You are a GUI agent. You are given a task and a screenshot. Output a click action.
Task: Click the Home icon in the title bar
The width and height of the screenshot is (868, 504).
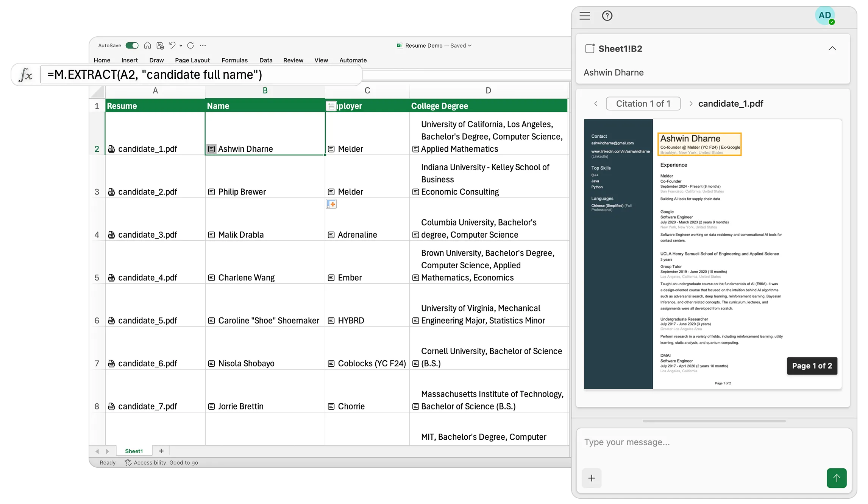point(148,45)
